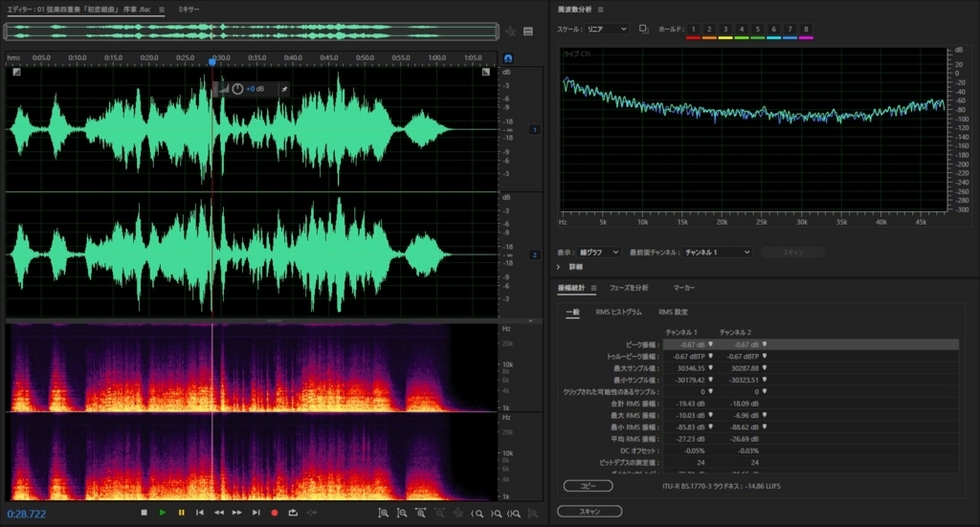This screenshot has height=527, width=980.
Task: Open 振幅統計 panel menu icon
Action: click(x=593, y=288)
